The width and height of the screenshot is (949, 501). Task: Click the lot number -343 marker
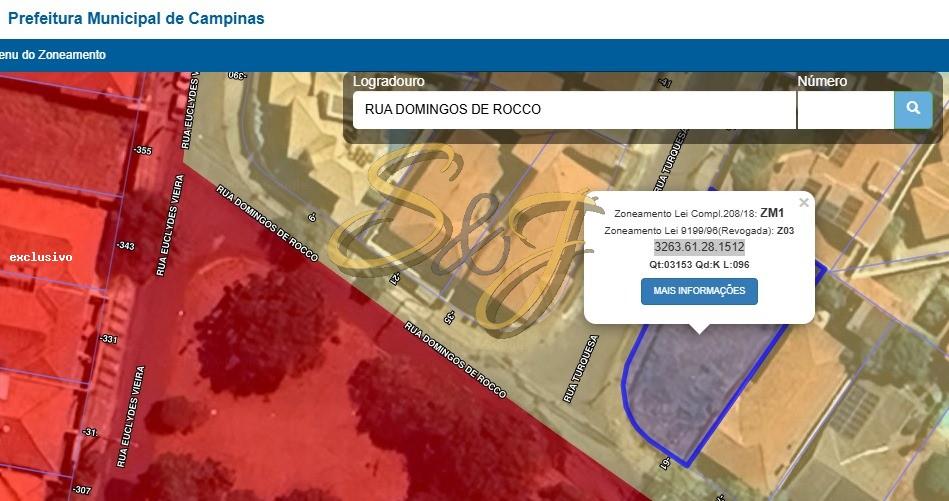[126, 246]
